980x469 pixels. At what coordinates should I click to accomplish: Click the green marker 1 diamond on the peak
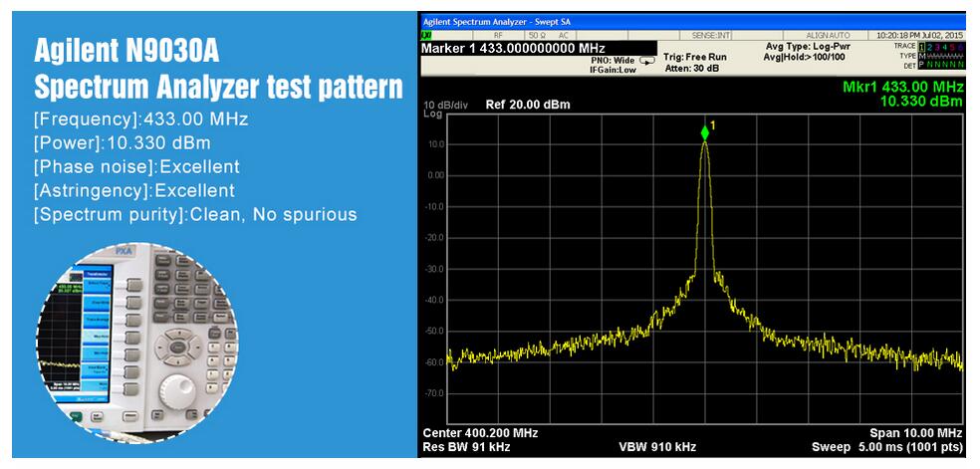coord(705,133)
